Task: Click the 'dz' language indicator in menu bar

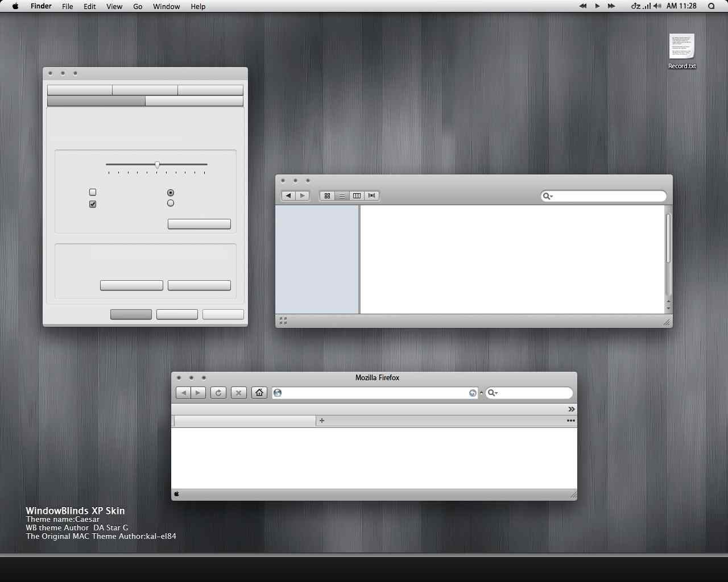Action: pos(636,6)
